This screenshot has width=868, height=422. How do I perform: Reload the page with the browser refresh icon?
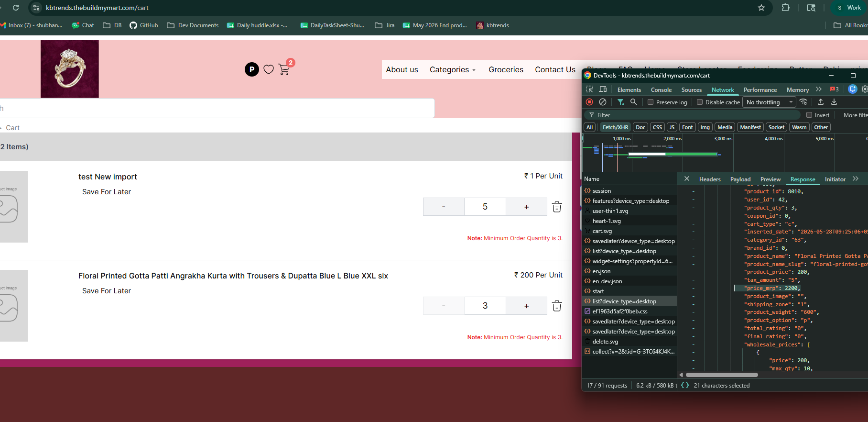point(16,8)
